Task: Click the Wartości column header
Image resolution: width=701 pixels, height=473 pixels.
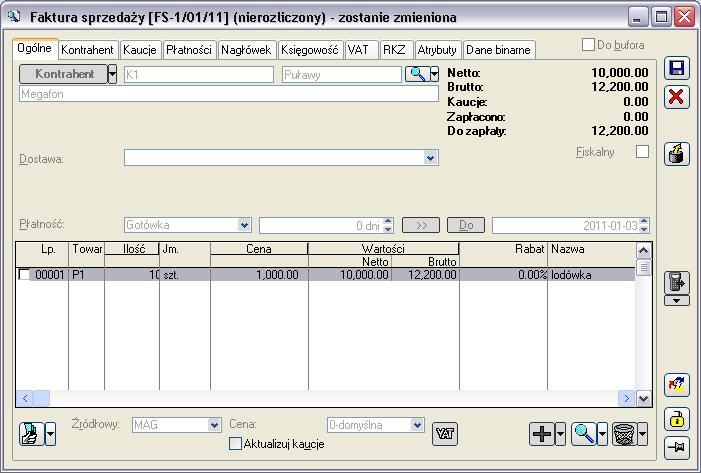Action: pos(383,249)
